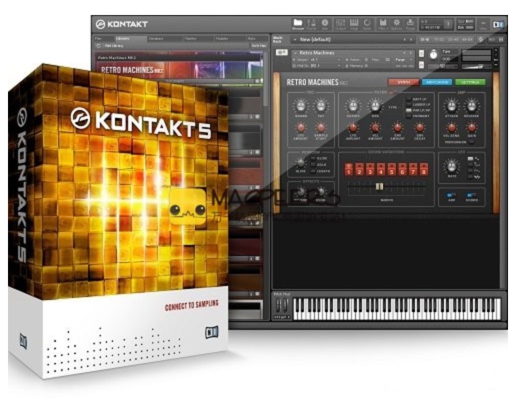The image size is (532, 413).
Task: Enable the Solo switch in Perform section
Action: tap(313, 164)
